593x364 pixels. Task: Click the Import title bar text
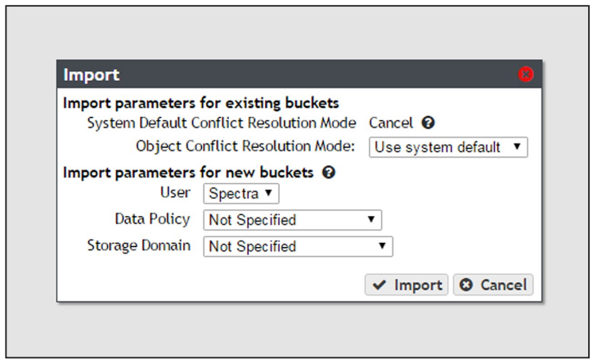pos(92,75)
